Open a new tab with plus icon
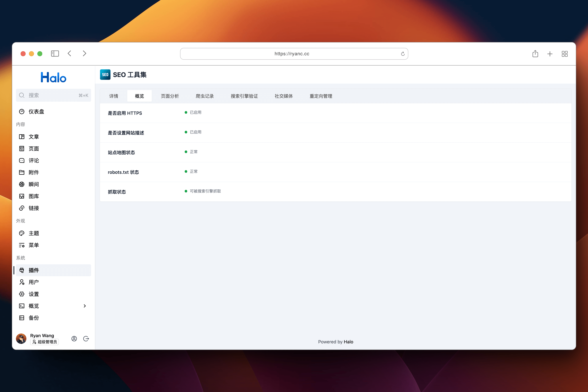 point(550,54)
